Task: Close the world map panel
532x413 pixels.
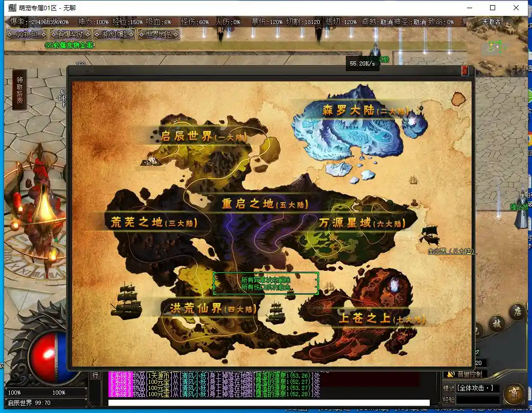Action: [464, 71]
